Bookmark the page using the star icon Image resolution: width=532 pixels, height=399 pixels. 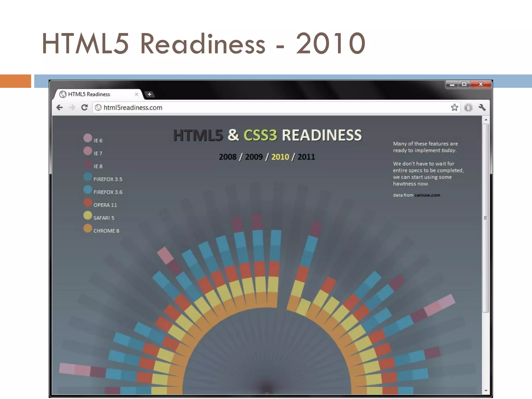point(454,107)
